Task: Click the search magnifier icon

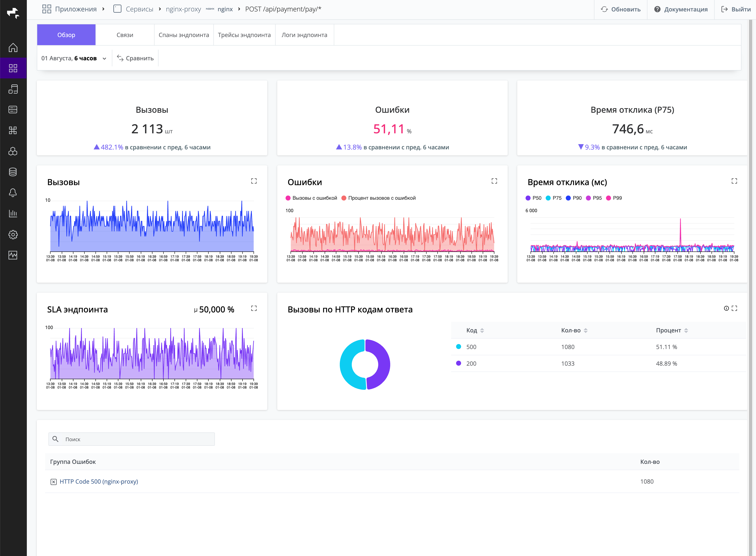Action: 56,439
